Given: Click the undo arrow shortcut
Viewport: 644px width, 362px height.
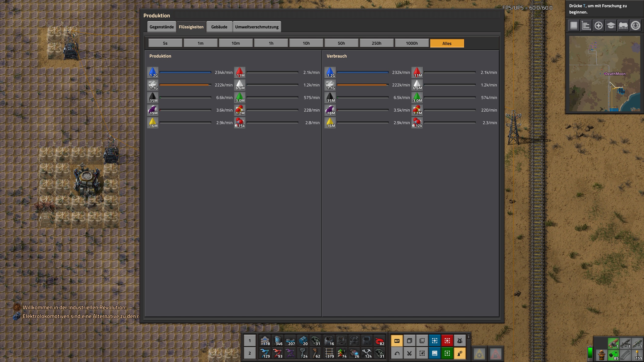Looking at the screenshot, I should click(x=397, y=353).
